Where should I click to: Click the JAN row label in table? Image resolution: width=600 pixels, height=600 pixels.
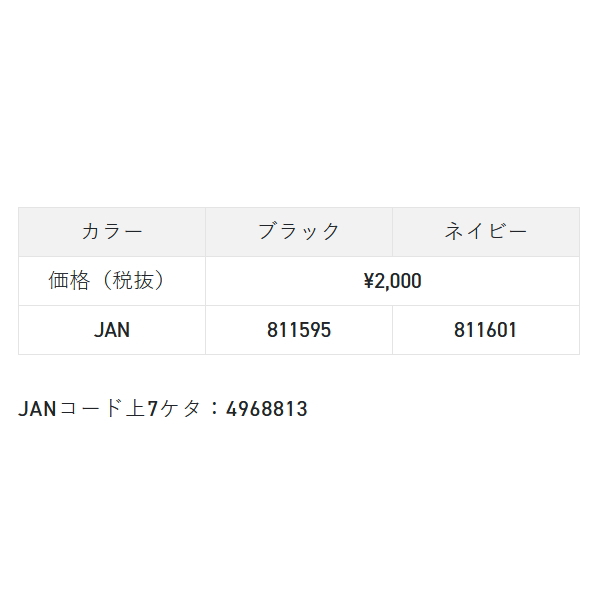point(112,330)
